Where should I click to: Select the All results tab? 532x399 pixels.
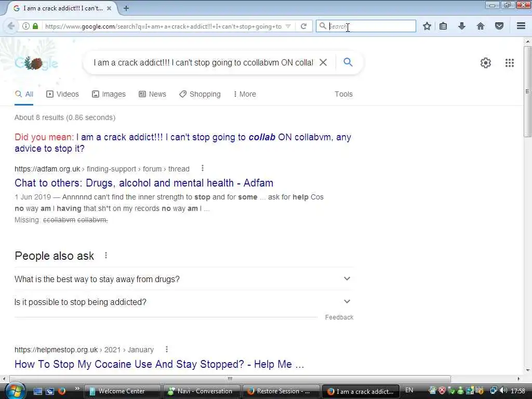(24, 95)
